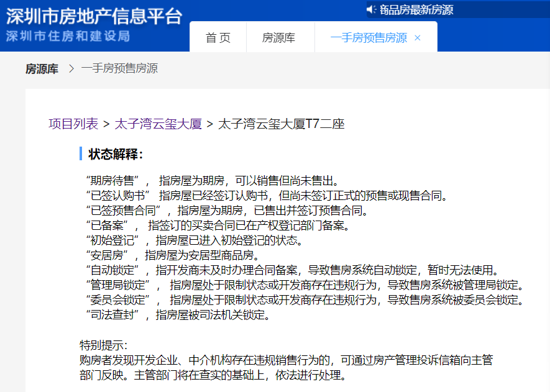Image resolution: width=550 pixels, height=392 pixels.
Task: Click the “安居房” explanation line
Action: click(173, 255)
